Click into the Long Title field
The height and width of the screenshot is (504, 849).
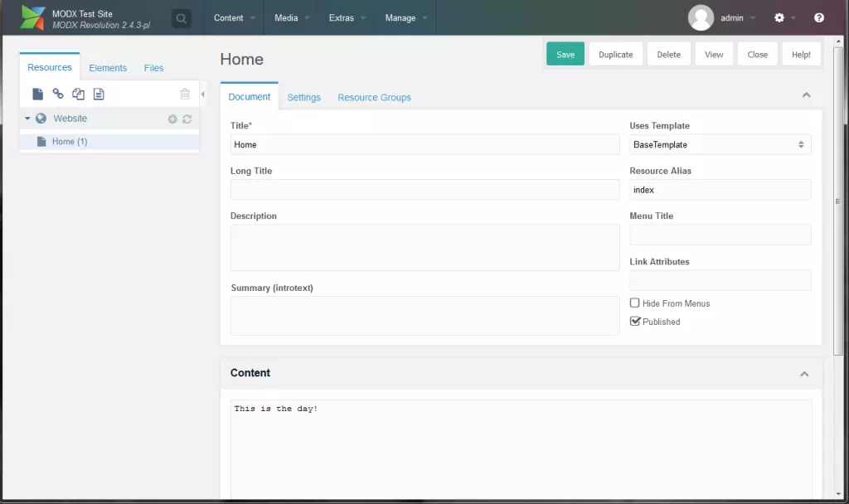425,190
